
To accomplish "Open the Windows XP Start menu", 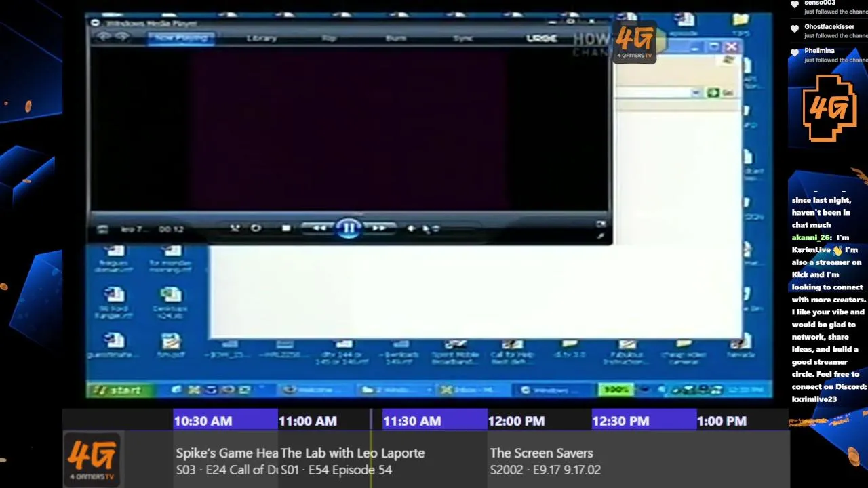I will pos(120,390).
